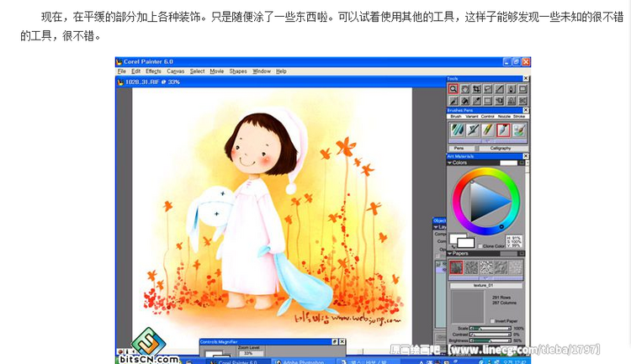
Task: Select the Paint Bucket tool
Action: pos(464,101)
